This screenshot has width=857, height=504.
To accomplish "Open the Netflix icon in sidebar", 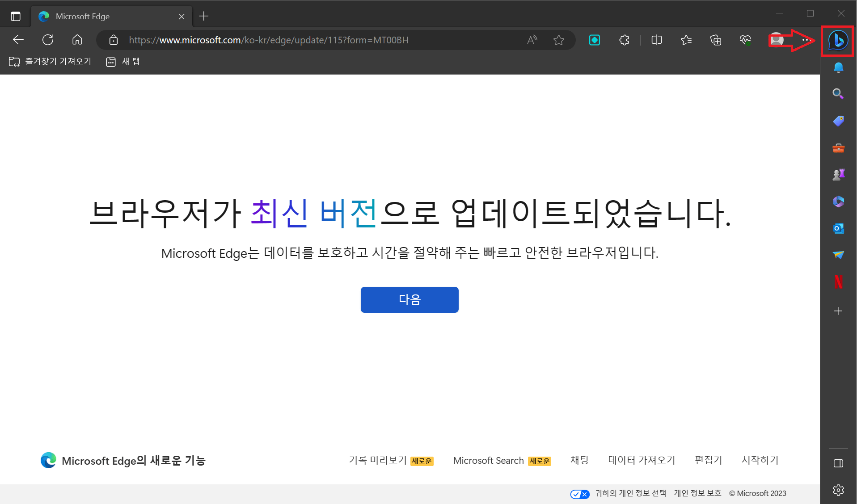I will (838, 282).
